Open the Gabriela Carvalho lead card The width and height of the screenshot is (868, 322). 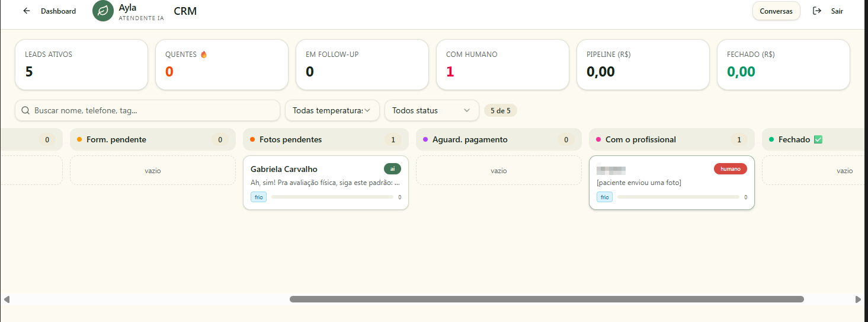pyautogui.click(x=326, y=183)
